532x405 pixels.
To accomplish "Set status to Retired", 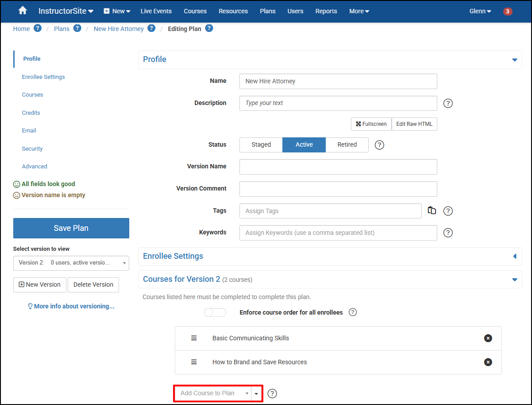I will point(347,145).
